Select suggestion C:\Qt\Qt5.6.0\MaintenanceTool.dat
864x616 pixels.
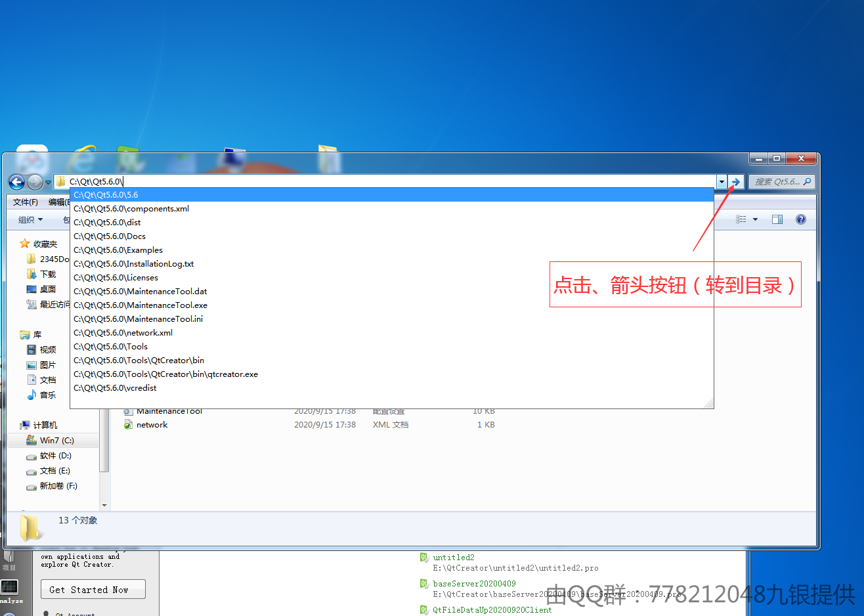click(x=392, y=292)
